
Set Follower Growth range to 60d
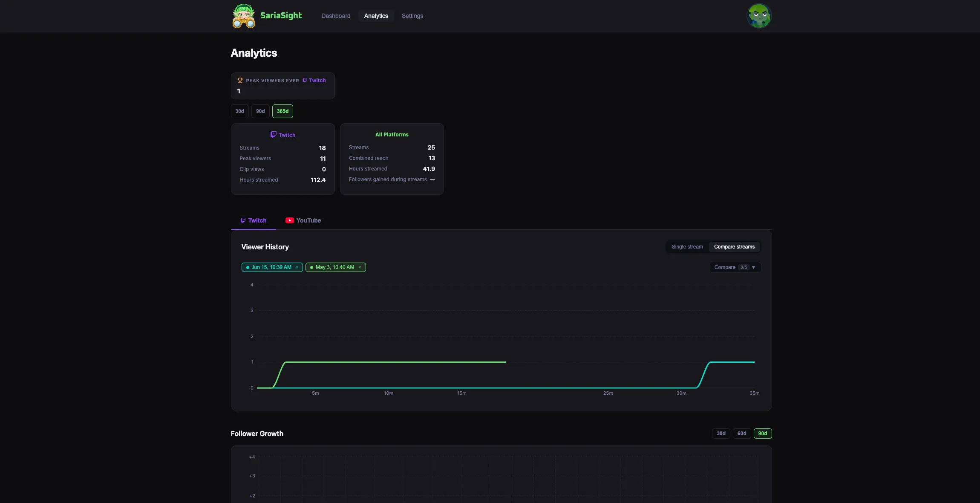pyautogui.click(x=742, y=434)
